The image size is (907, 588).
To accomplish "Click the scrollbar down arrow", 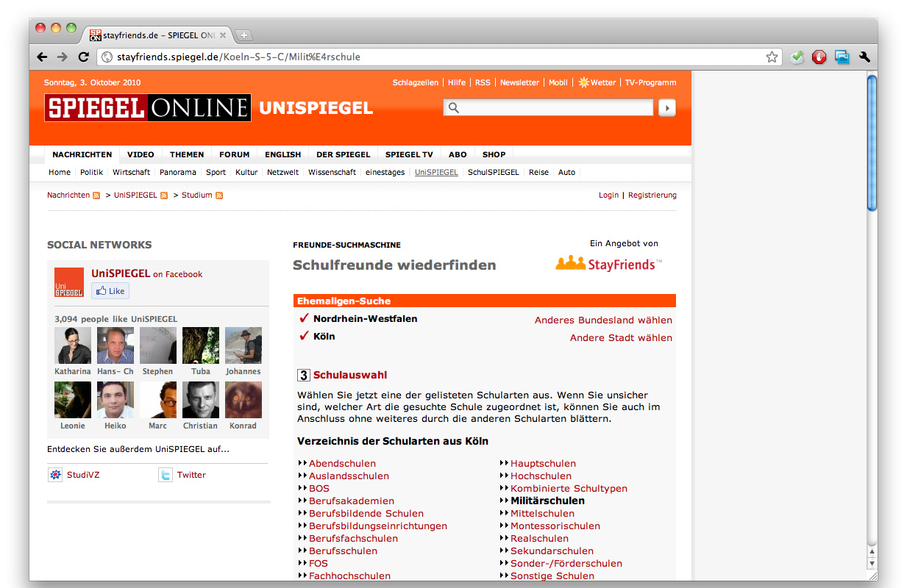I will [872, 564].
